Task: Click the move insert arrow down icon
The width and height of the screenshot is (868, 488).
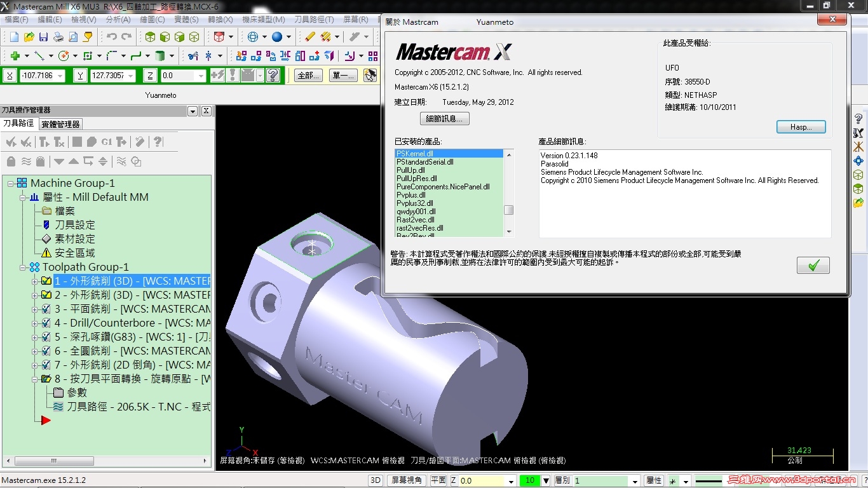Action: tap(59, 161)
